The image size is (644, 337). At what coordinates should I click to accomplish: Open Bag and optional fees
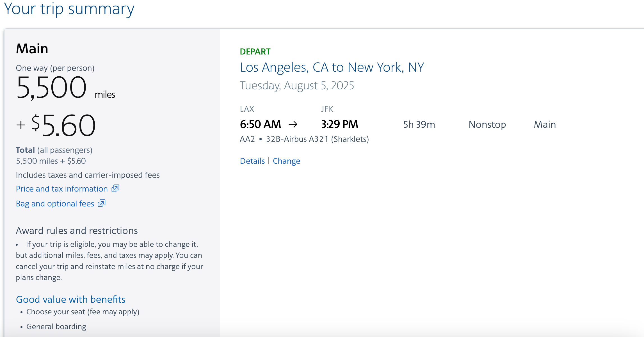point(55,204)
